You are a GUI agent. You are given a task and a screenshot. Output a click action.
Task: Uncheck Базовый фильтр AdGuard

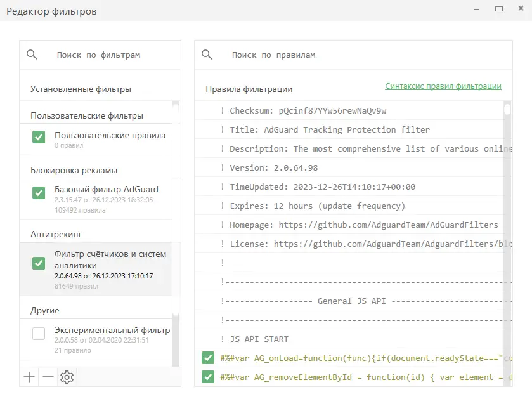pyautogui.click(x=39, y=192)
